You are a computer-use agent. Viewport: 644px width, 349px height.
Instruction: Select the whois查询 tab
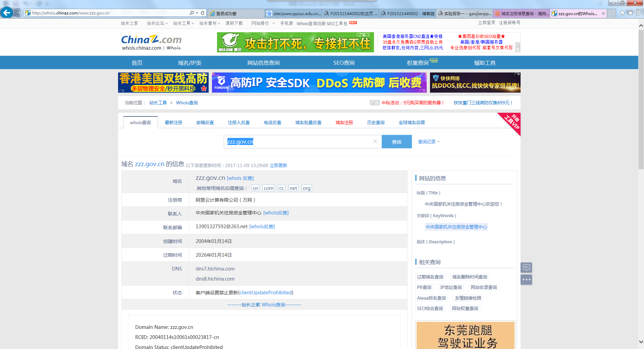[x=141, y=122]
